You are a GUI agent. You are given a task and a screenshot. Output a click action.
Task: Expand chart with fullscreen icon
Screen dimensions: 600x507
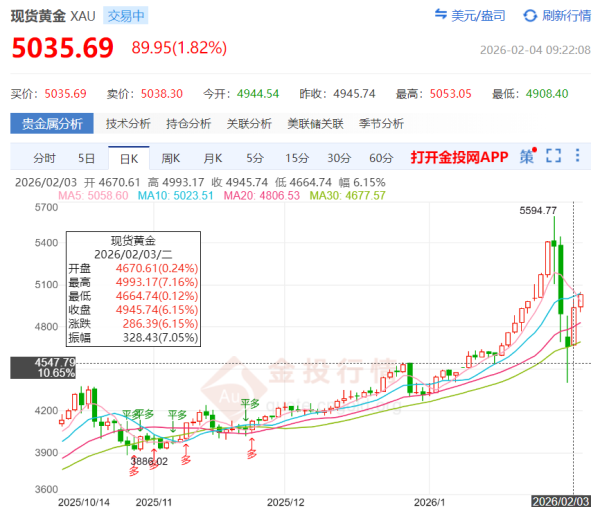click(x=553, y=156)
